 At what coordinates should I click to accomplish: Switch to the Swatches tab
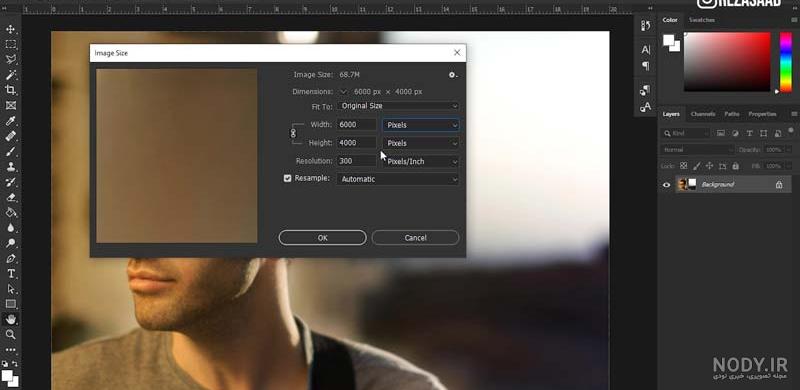pos(702,20)
